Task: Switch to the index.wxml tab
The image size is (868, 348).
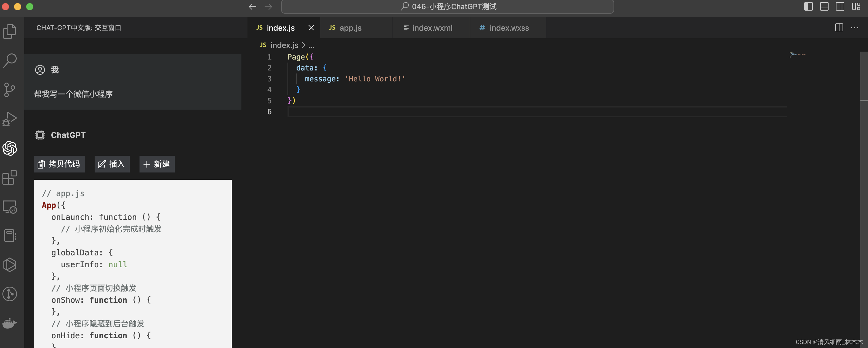Action: point(431,28)
